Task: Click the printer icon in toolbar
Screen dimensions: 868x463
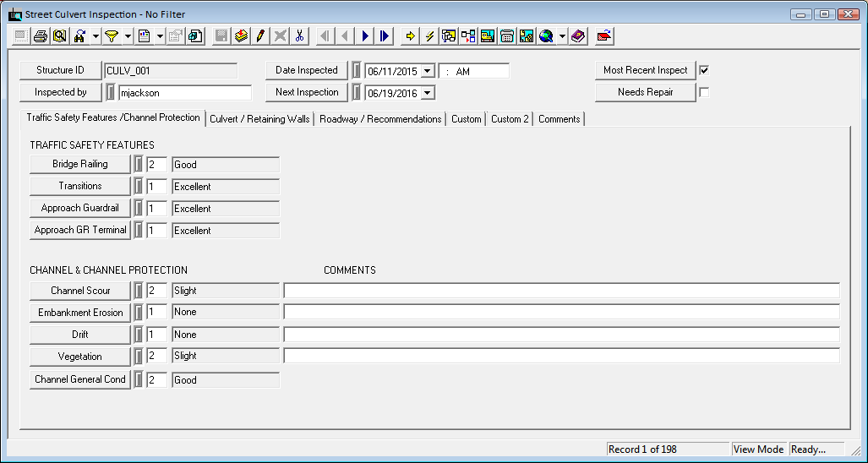Action: pos(40,36)
